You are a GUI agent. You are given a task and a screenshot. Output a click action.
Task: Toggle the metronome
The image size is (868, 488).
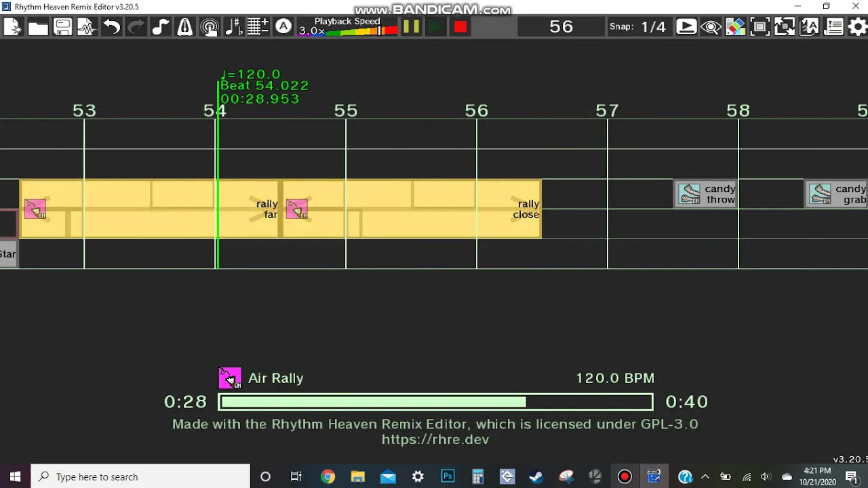(185, 27)
